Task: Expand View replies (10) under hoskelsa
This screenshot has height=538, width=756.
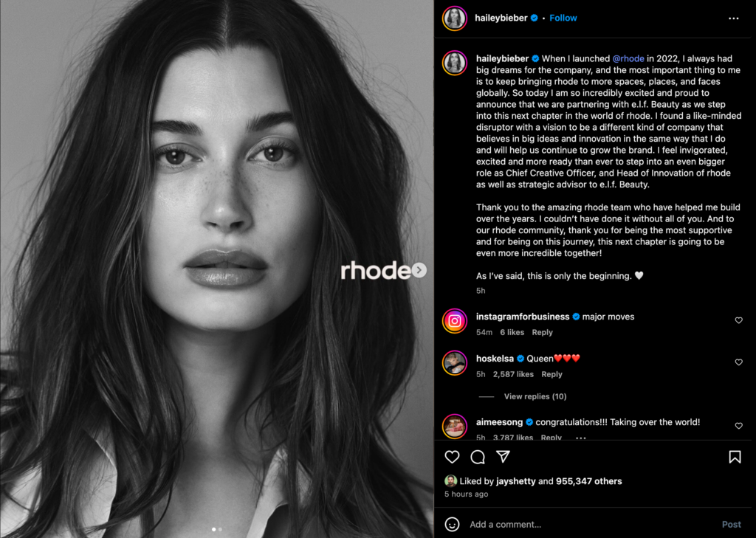Action: 535,396
